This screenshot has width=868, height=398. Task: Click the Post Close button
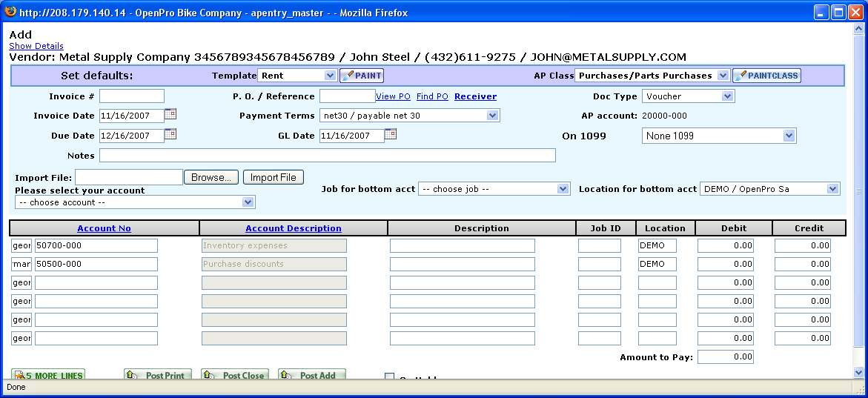click(x=235, y=375)
